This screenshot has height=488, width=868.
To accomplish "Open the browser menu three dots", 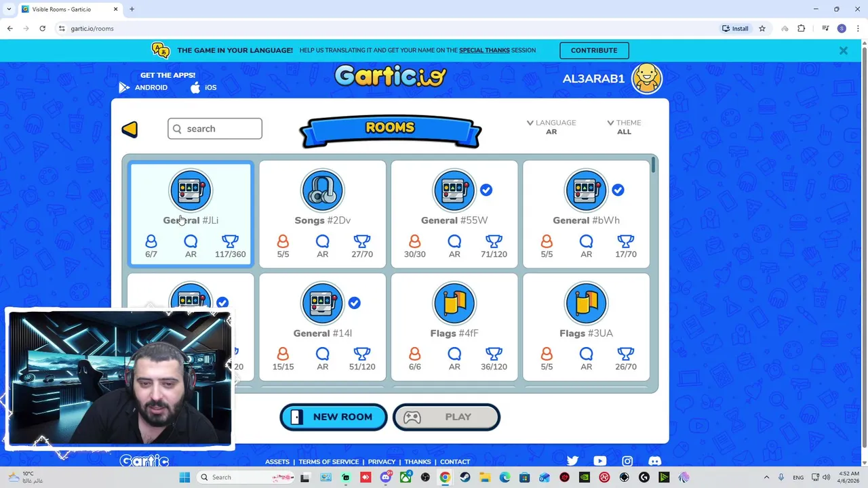I will [x=858, y=28].
